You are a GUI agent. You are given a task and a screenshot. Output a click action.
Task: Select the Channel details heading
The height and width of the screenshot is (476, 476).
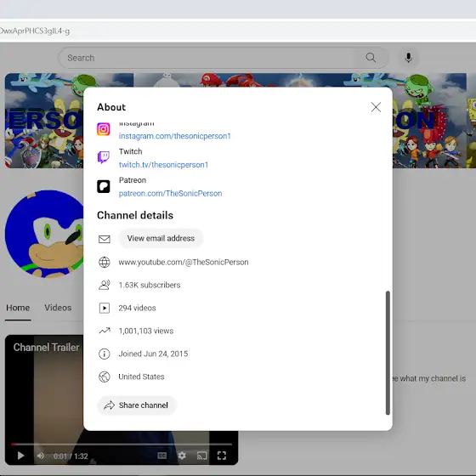tap(135, 215)
